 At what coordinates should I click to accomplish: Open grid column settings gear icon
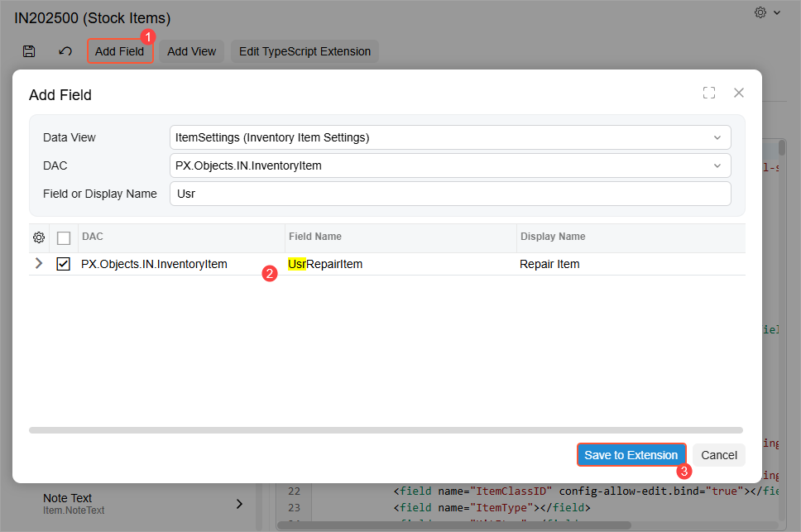point(39,237)
